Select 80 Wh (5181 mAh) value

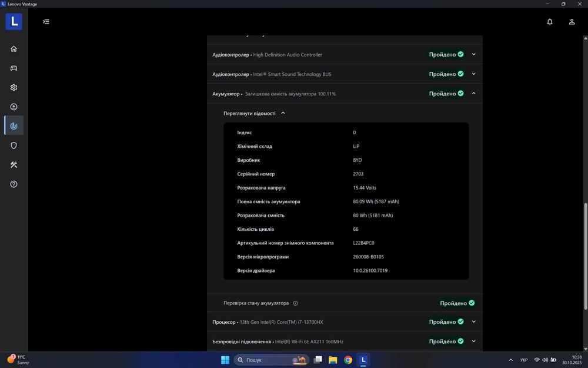(x=373, y=216)
